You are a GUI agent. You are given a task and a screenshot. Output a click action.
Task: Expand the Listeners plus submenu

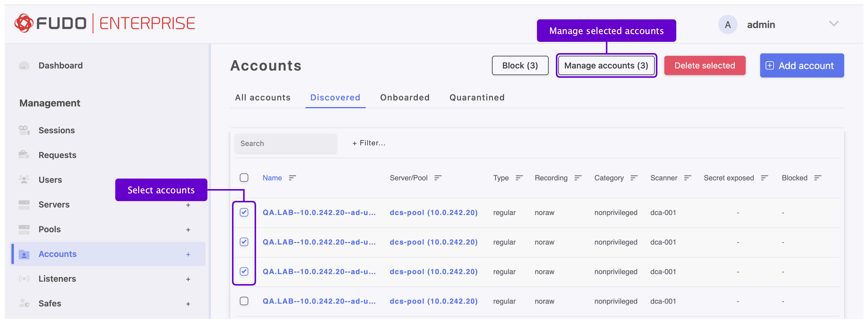[x=188, y=279]
